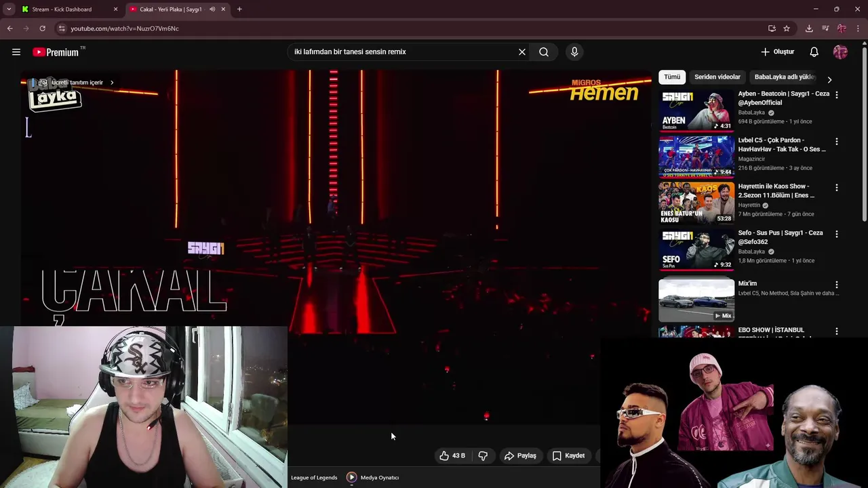Reload the page
The height and width of the screenshot is (488, 868).
[42, 28]
